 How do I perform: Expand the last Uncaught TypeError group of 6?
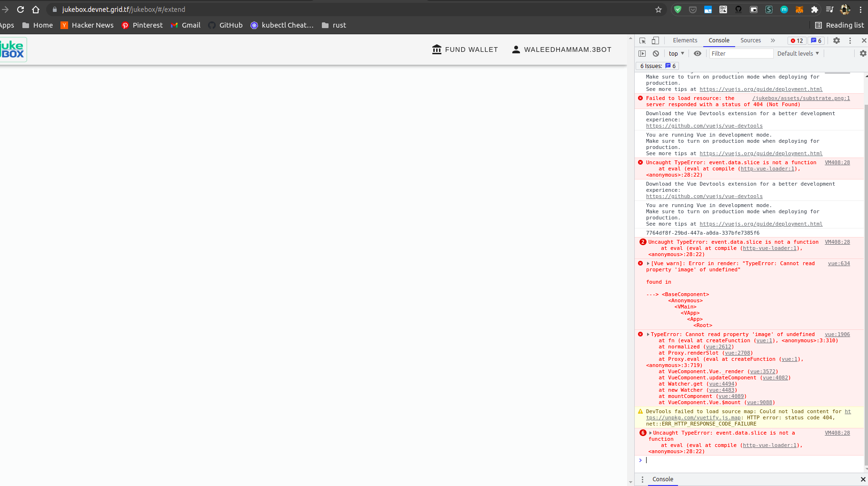click(x=650, y=433)
